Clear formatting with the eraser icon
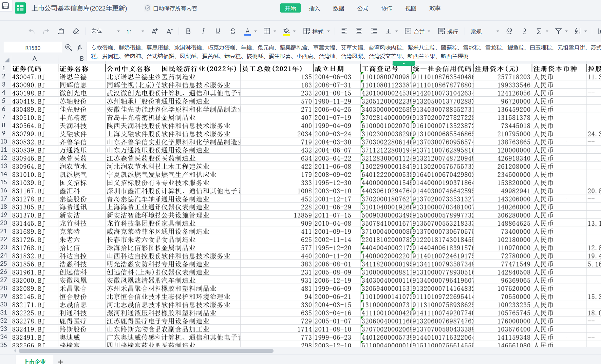601x364 pixels. [76, 31]
